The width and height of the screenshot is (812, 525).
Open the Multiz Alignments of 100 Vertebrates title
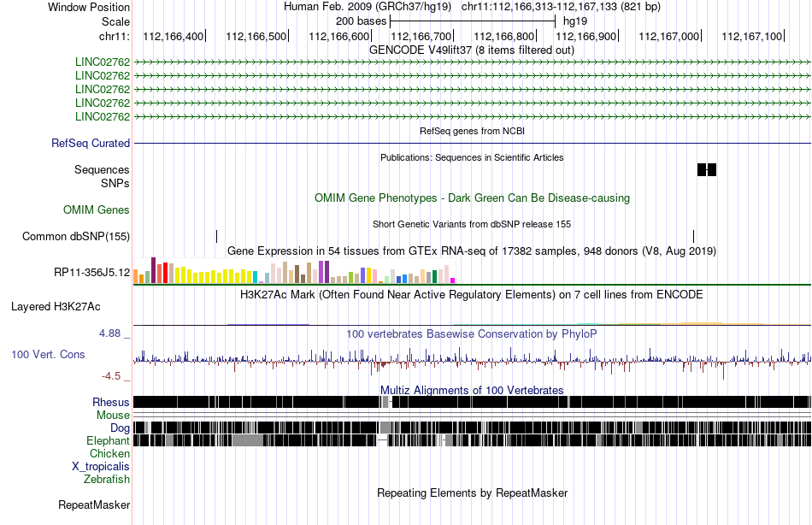(472, 390)
